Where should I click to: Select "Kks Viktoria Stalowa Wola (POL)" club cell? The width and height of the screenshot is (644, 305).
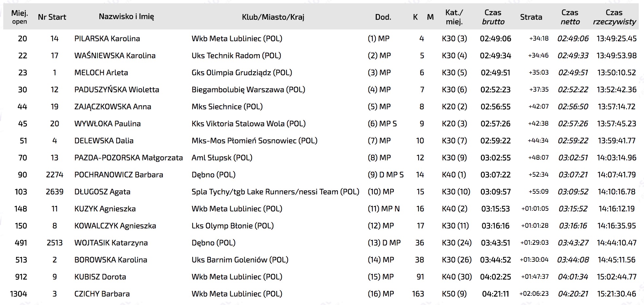pyautogui.click(x=248, y=124)
